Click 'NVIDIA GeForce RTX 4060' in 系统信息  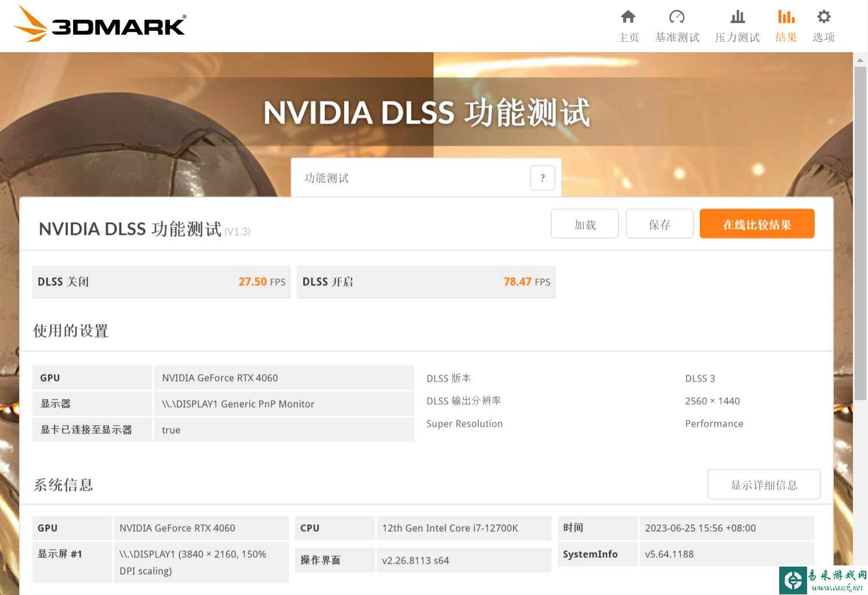[x=178, y=528]
